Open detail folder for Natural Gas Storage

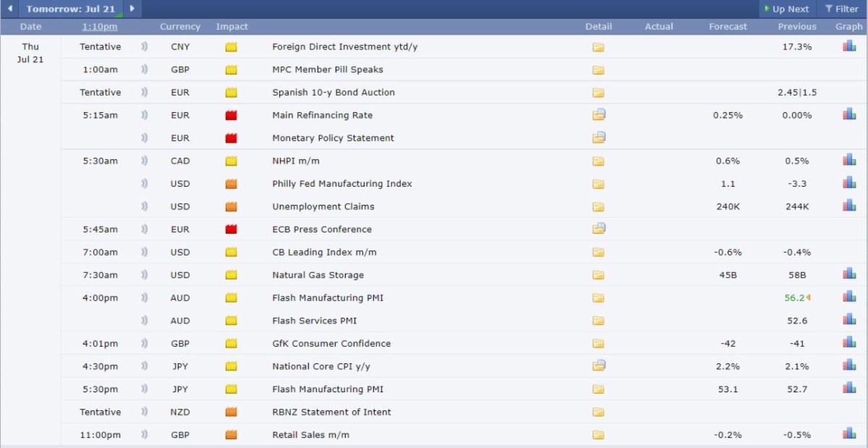(598, 275)
